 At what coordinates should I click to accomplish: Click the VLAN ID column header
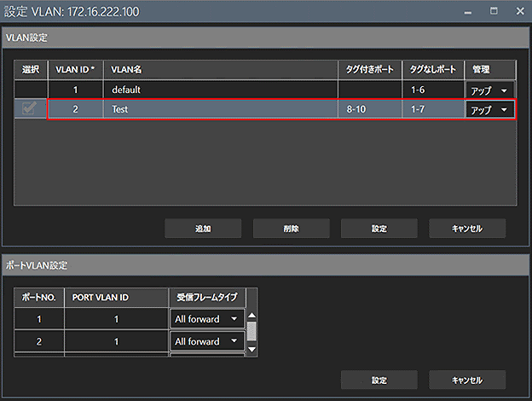point(75,70)
